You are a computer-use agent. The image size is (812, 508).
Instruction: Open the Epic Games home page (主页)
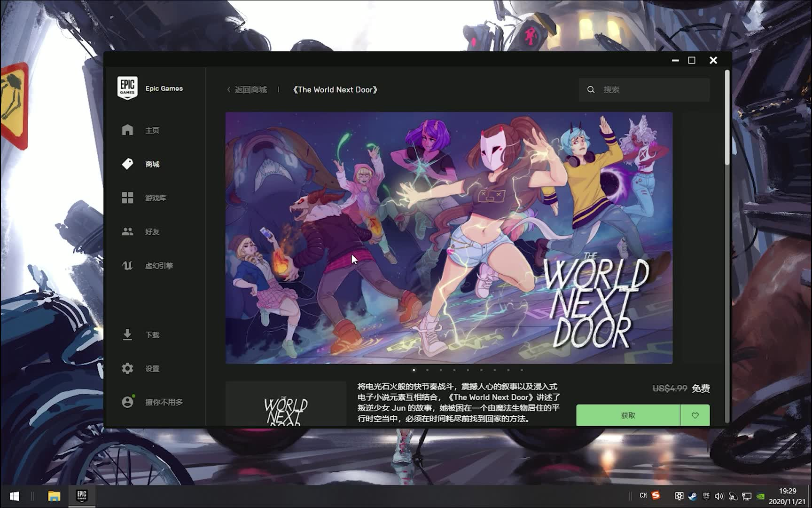click(x=152, y=130)
